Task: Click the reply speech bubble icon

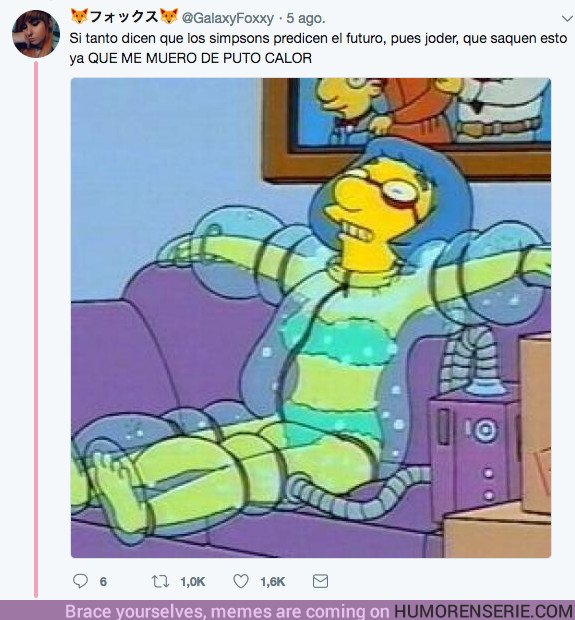Action: point(80,581)
